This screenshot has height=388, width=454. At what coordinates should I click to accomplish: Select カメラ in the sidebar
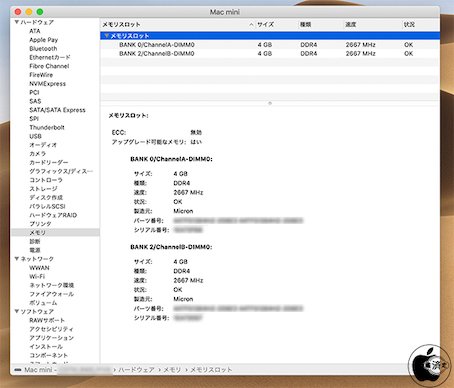[38, 154]
